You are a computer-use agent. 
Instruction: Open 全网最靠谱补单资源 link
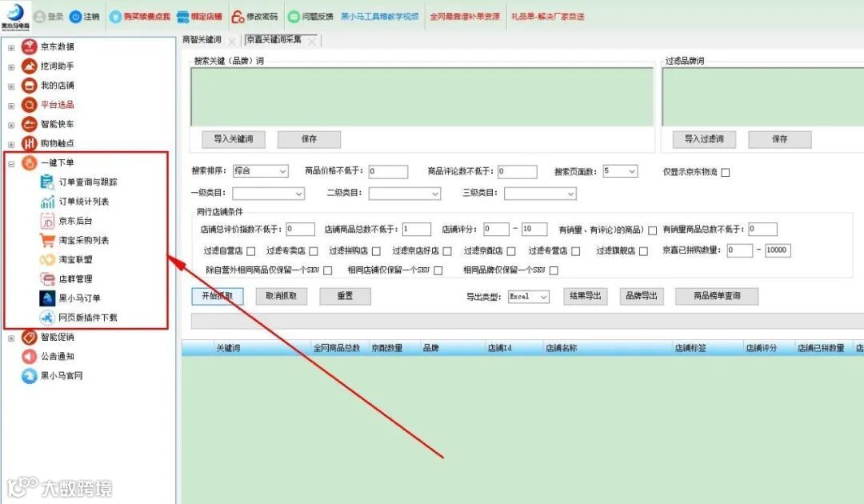[x=465, y=17]
